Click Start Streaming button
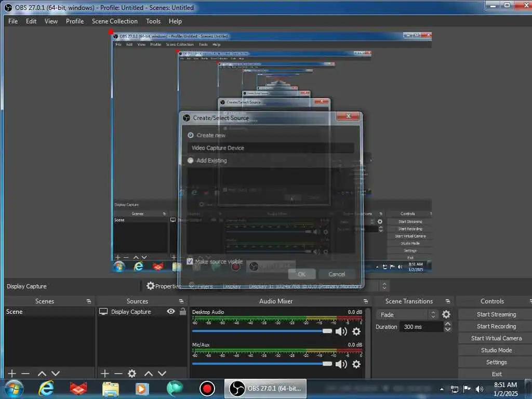 (x=496, y=314)
